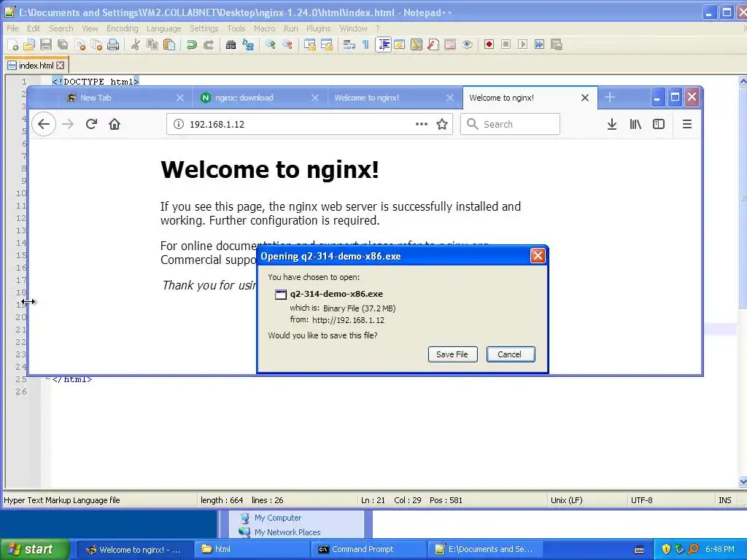
Task: Open a new tab with the plus button
Action: [x=610, y=98]
